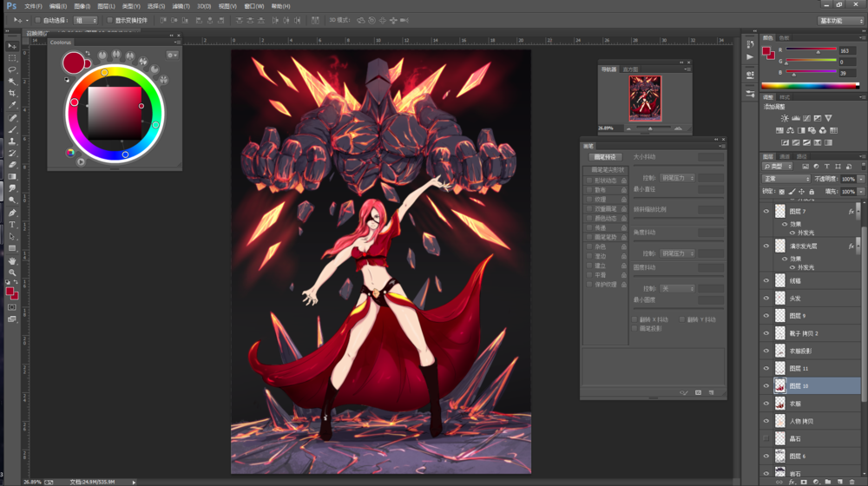
Task: Click the 画笔预设 button
Action: [604, 157]
